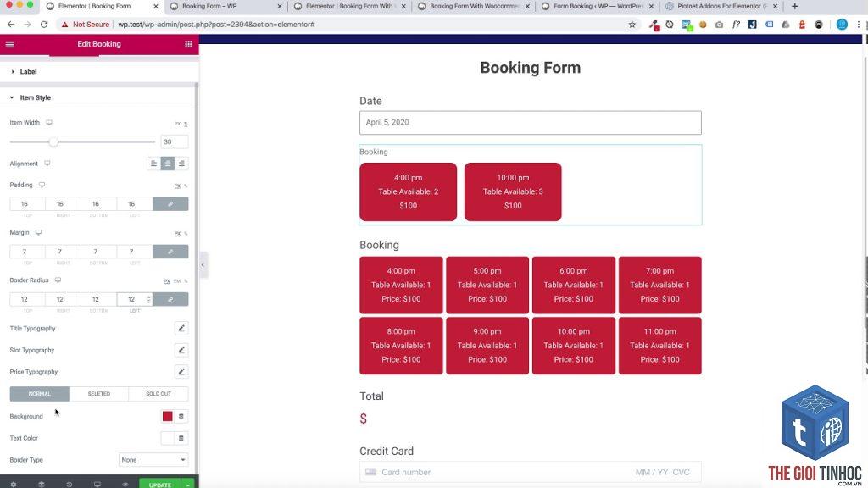Viewport: 868px width, 488px height.
Task: Switch to the Sold Out state tab
Action: tap(159, 393)
